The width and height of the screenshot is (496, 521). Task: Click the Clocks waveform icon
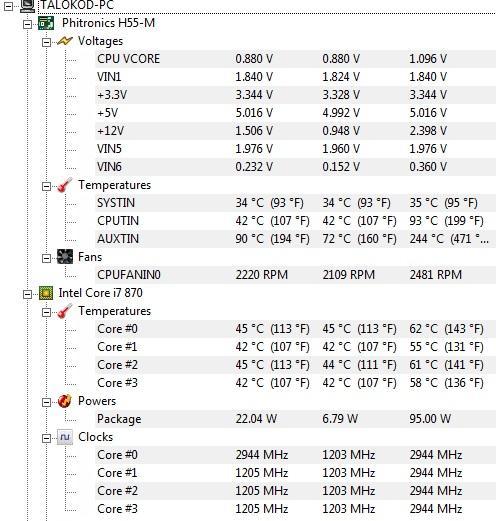pos(65,437)
